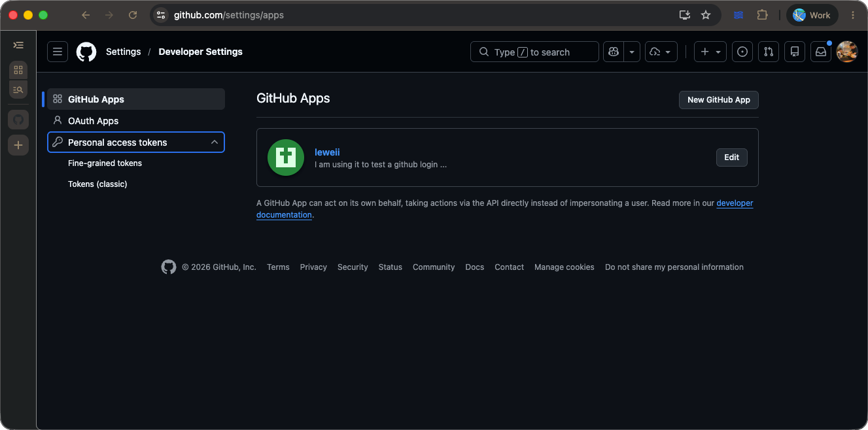This screenshot has width=868, height=430.
Task: Open Community footer link
Action: tap(434, 267)
